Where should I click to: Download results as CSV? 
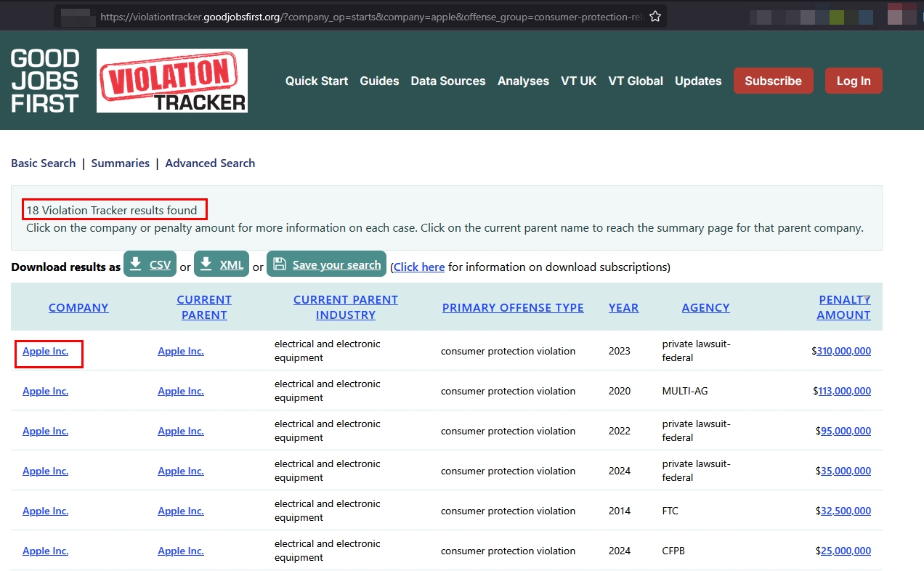point(150,264)
